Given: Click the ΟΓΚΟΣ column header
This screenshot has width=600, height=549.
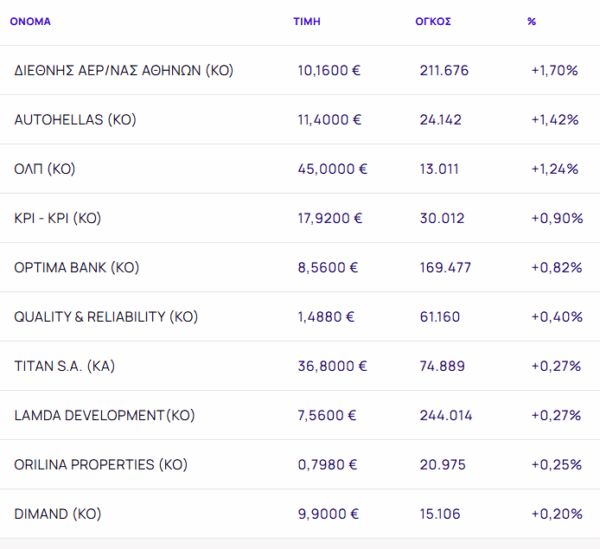Looking at the screenshot, I should [x=433, y=21].
